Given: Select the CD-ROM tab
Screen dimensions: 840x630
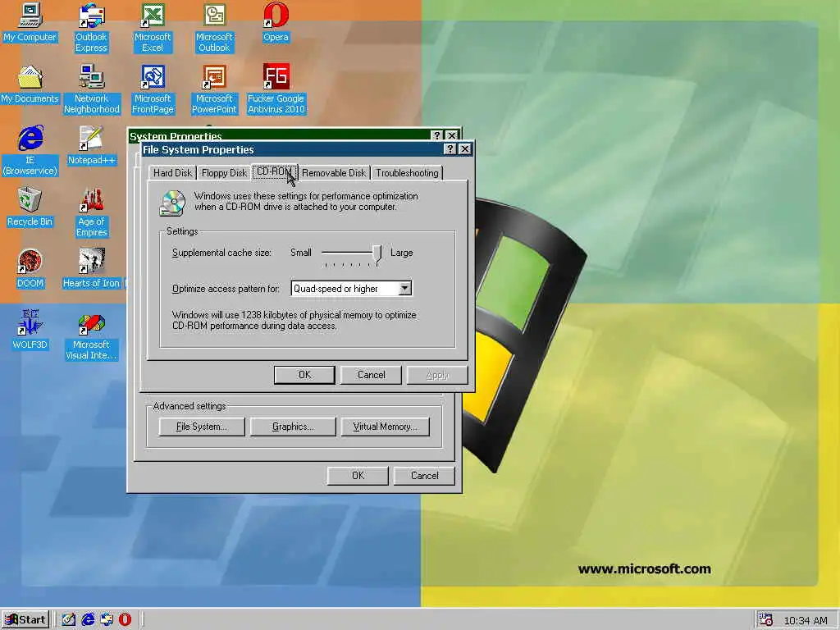Looking at the screenshot, I should coord(274,171).
